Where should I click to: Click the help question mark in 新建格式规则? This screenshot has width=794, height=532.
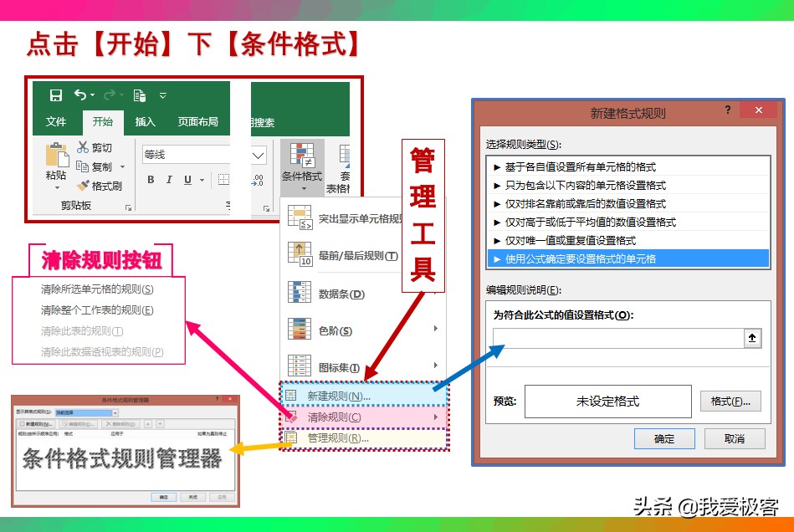[728, 110]
